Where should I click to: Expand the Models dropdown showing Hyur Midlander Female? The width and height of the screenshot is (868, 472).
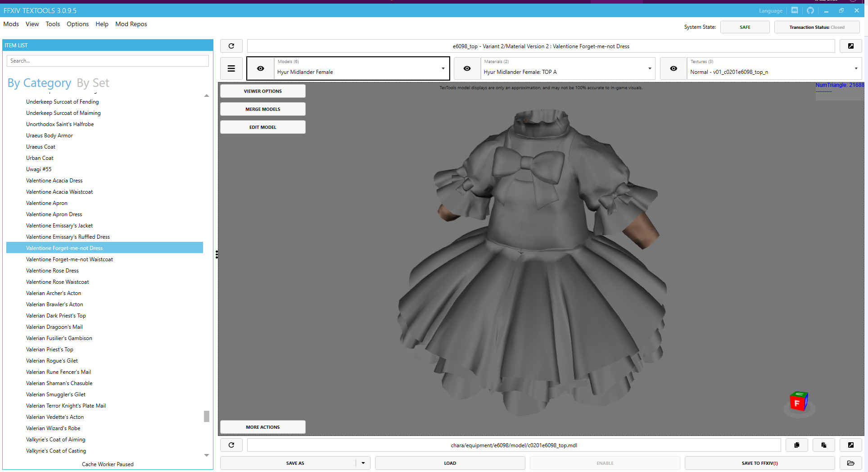point(362,68)
